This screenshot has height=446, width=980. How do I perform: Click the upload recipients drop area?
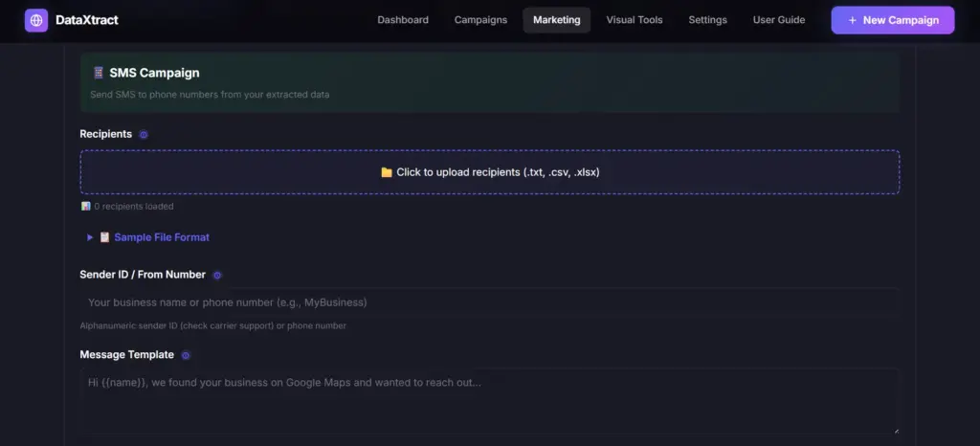coord(490,171)
